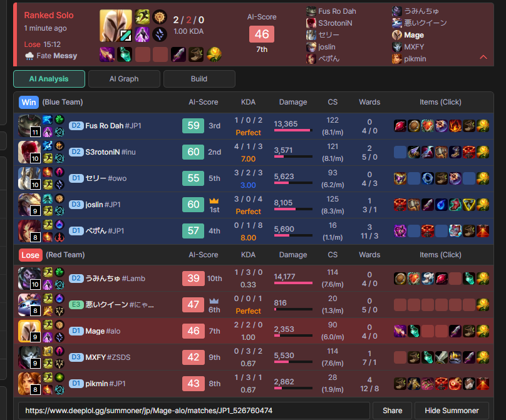
Task: Click AI-Score 60 in S3rotoniN's row
Action: [194, 152]
